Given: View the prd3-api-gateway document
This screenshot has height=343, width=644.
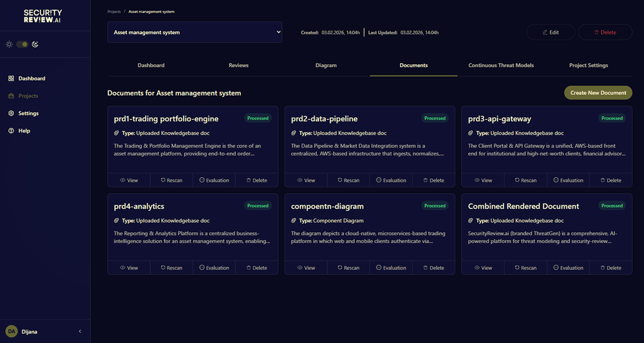Looking at the screenshot, I should (483, 180).
